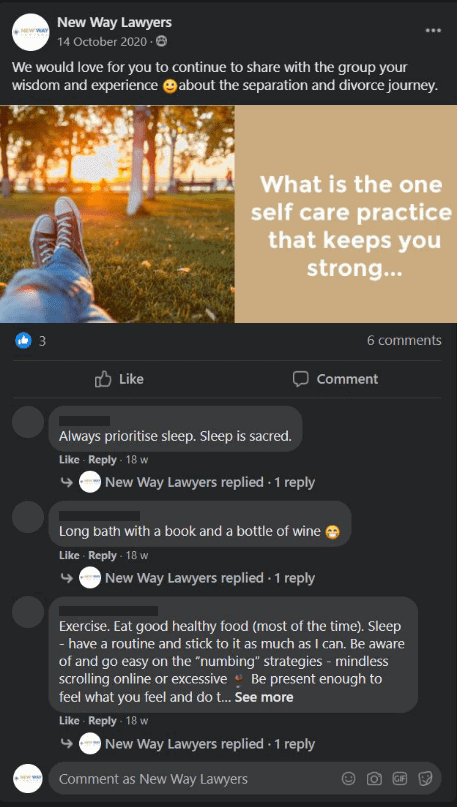Open the sticker picker icon
The width and height of the screenshot is (457, 807).
(425, 778)
